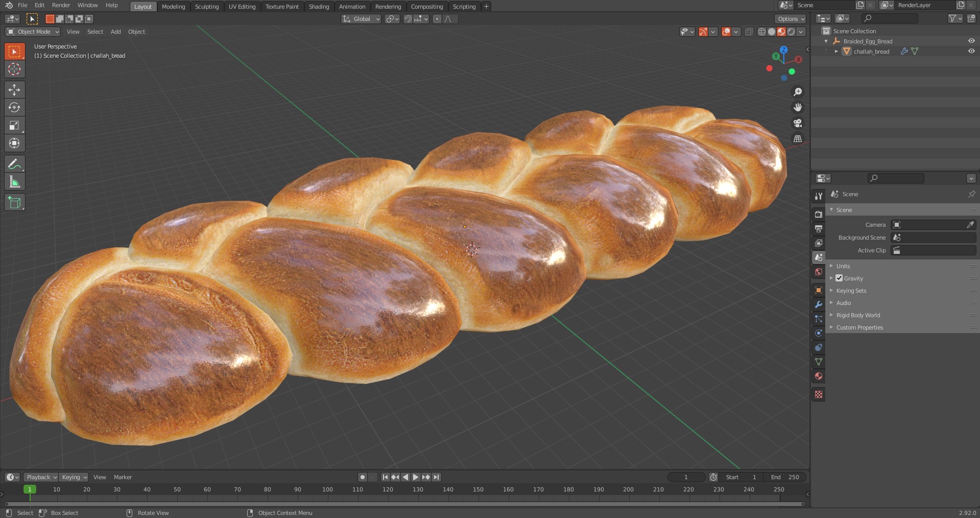Toggle the Gravity checkbox

pyautogui.click(x=839, y=278)
